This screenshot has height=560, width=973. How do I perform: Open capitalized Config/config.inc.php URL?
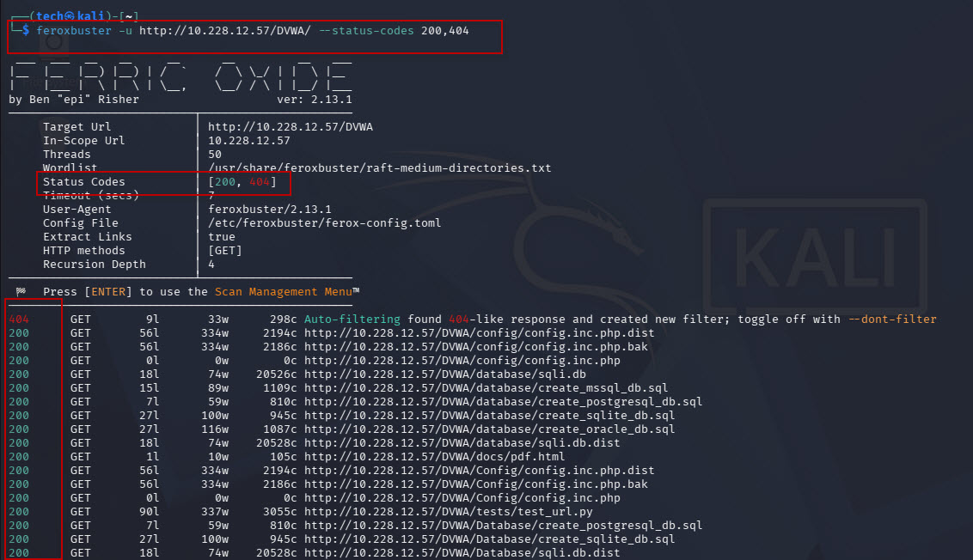click(462, 497)
